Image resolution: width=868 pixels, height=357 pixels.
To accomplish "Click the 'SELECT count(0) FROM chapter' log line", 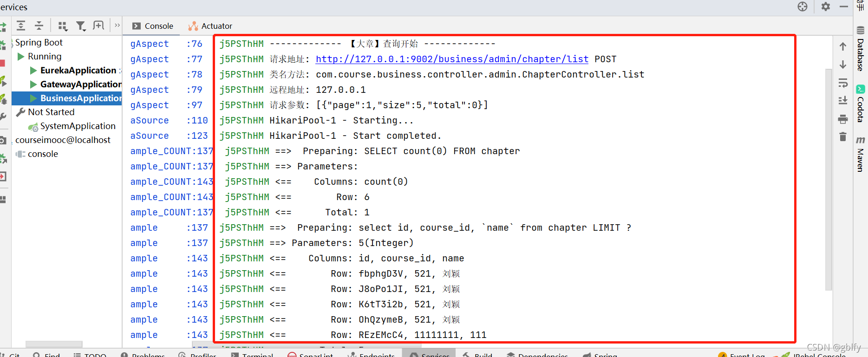I will 442,151.
